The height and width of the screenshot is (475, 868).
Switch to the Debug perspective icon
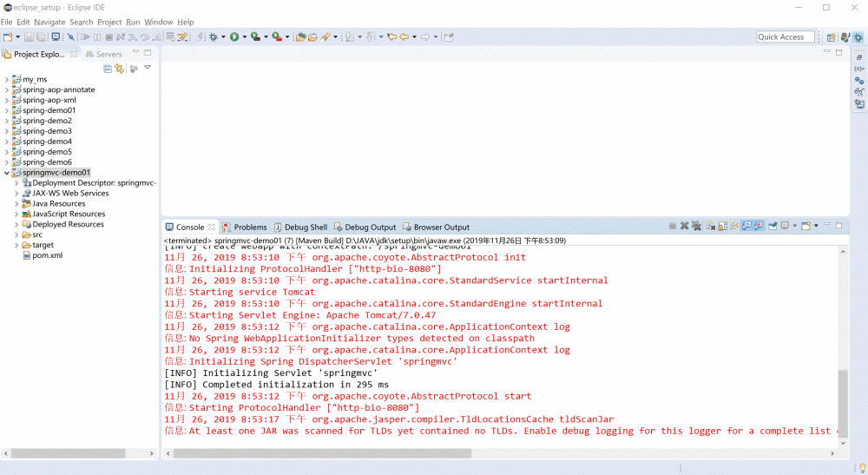[858, 37]
